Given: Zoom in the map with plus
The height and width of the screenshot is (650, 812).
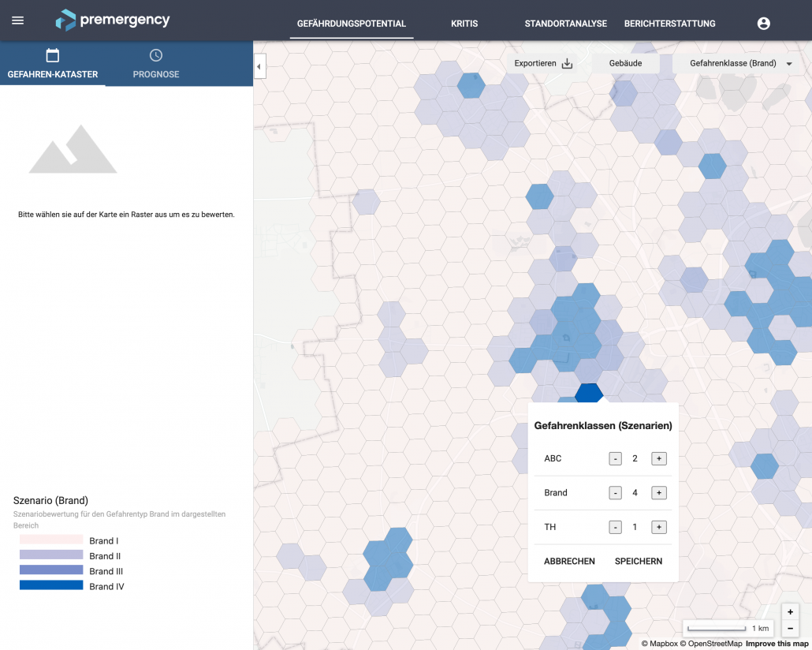Looking at the screenshot, I should [790, 612].
